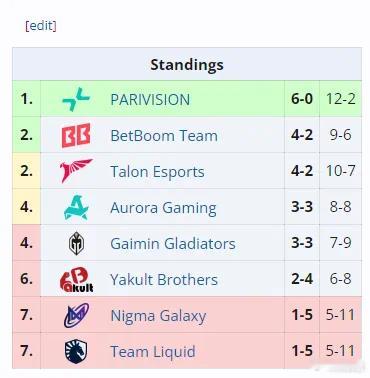Click the Yakult Brothers logo
Screen dimensions: 370x378
click(x=76, y=280)
